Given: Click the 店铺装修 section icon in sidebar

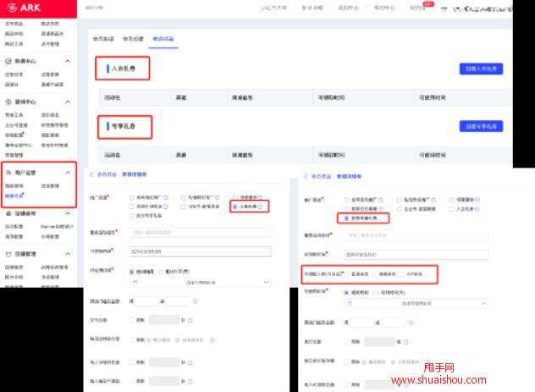Looking at the screenshot, I should tap(8, 213).
